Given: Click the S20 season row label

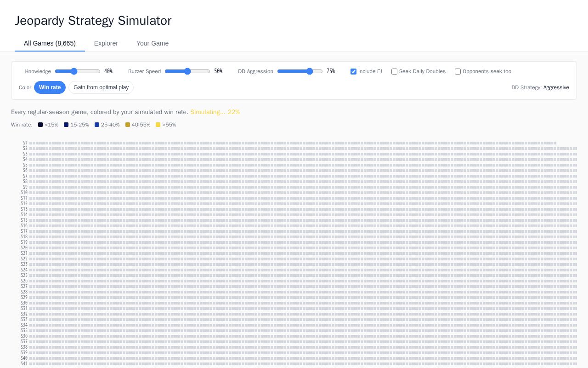Looking at the screenshot, I should coord(24,248).
